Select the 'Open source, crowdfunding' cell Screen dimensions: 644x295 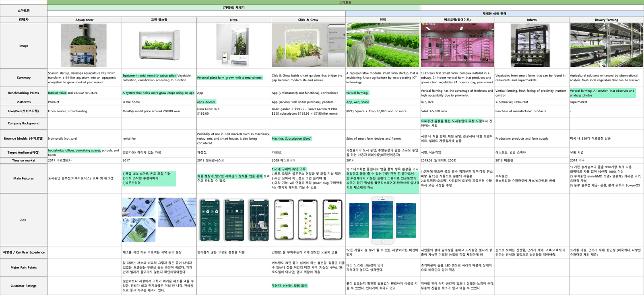click(85, 111)
